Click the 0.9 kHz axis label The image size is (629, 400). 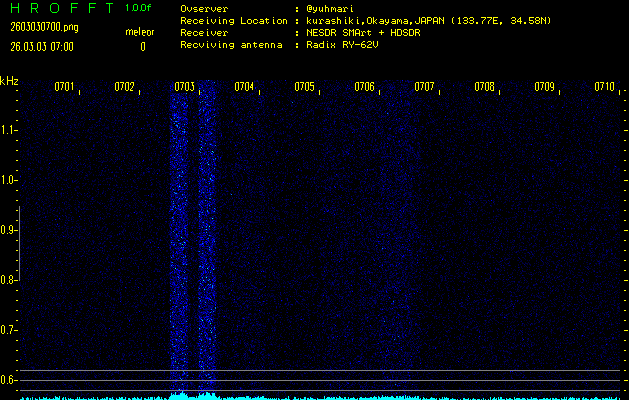point(7,230)
